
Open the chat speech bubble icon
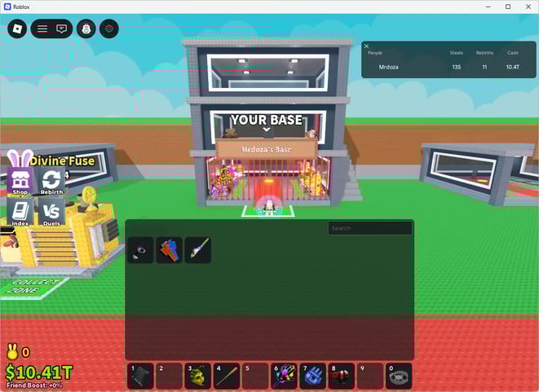pyautogui.click(x=62, y=29)
